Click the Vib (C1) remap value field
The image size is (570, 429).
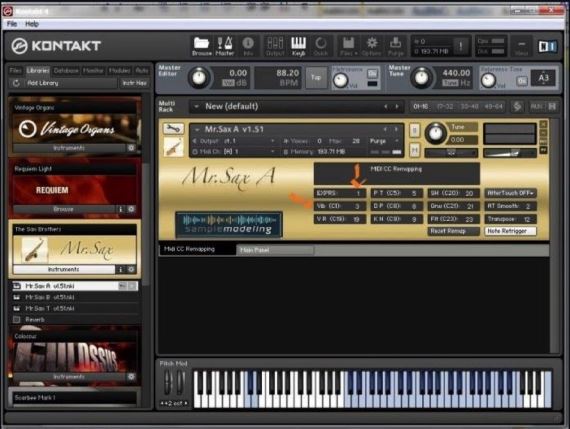click(x=340, y=206)
